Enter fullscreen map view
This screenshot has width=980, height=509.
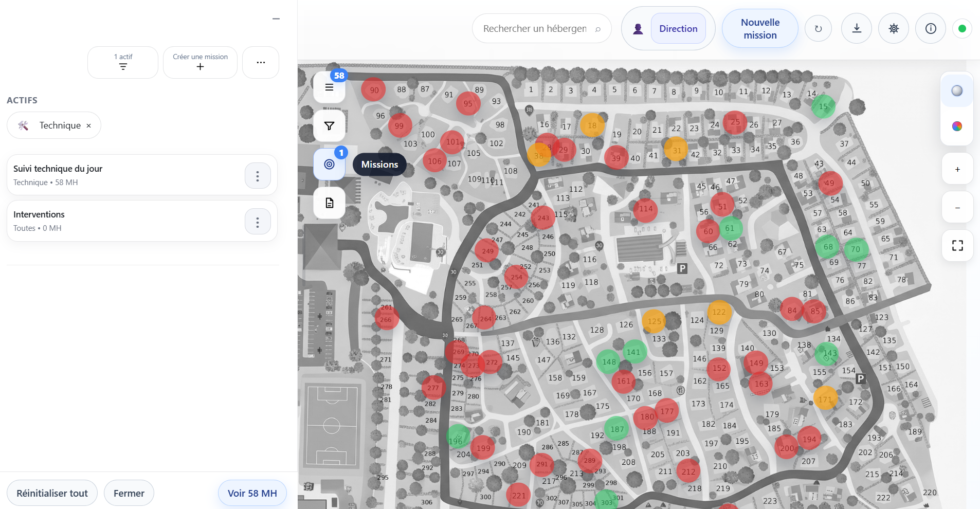click(957, 246)
